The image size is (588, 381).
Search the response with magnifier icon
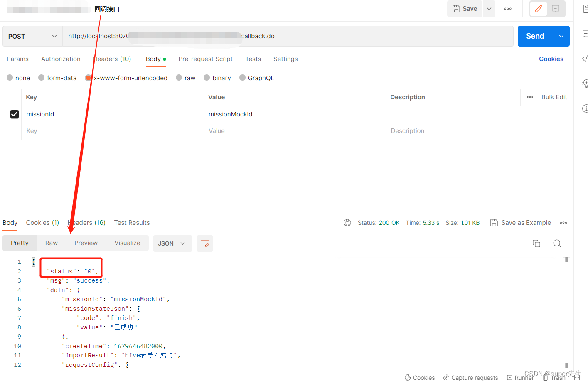pos(557,243)
